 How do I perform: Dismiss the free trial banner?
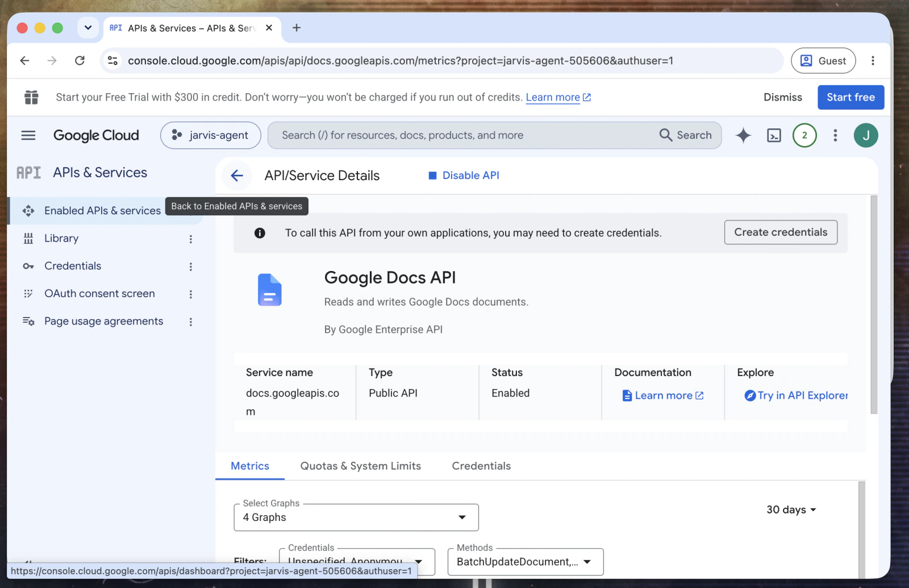pyautogui.click(x=783, y=97)
